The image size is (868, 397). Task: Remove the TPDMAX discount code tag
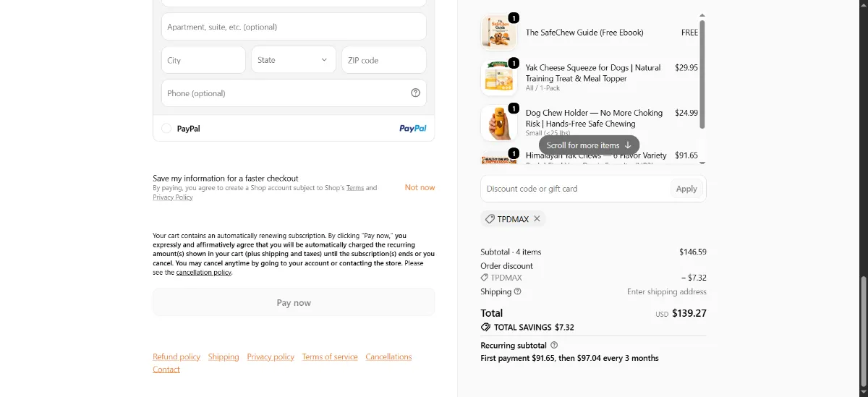(537, 218)
